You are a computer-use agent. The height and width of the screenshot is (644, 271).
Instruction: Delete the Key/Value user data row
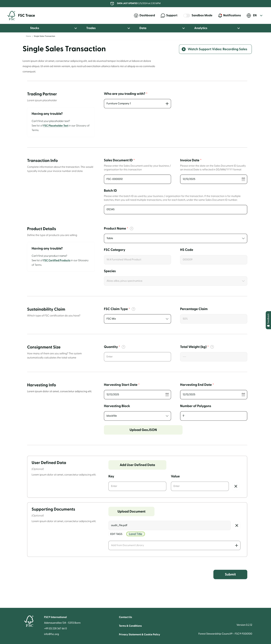coord(236,486)
